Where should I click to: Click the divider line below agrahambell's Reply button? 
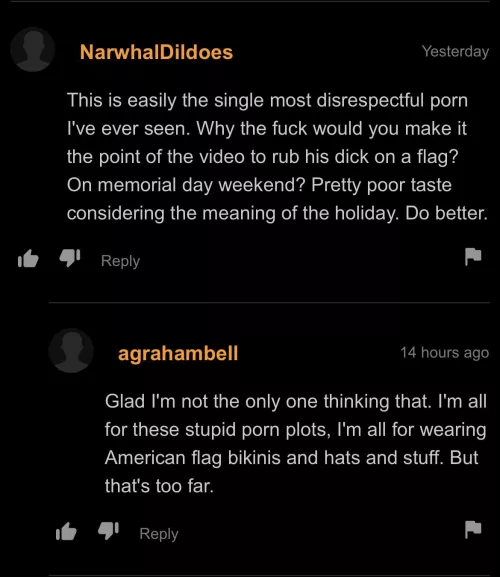pyautogui.click(x=269, y=575)
